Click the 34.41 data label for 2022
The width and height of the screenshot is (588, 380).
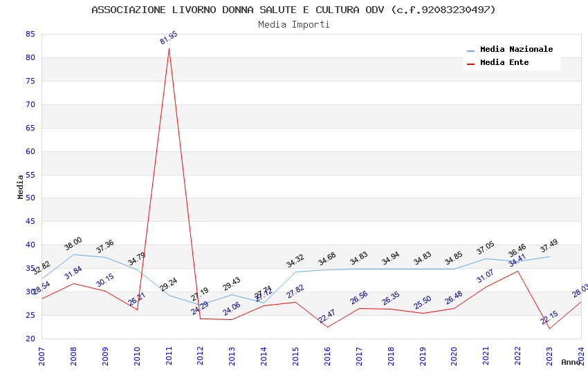(517, 260)
